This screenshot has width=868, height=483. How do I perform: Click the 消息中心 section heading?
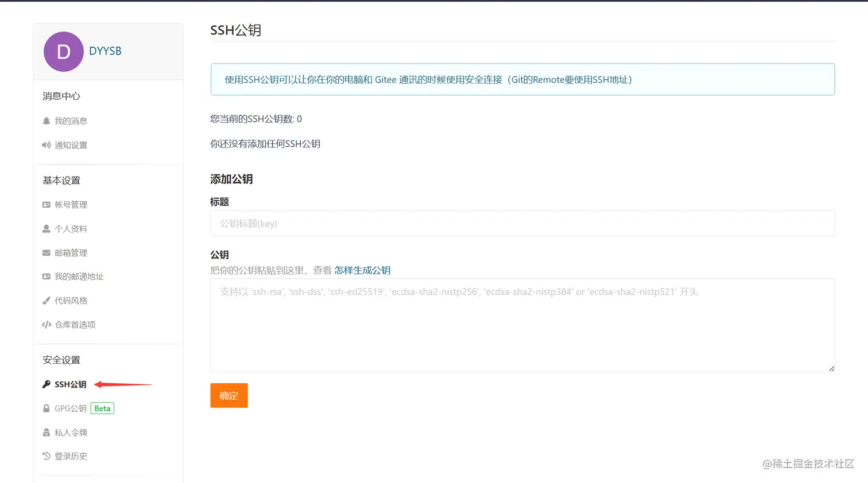coord(61,96)
